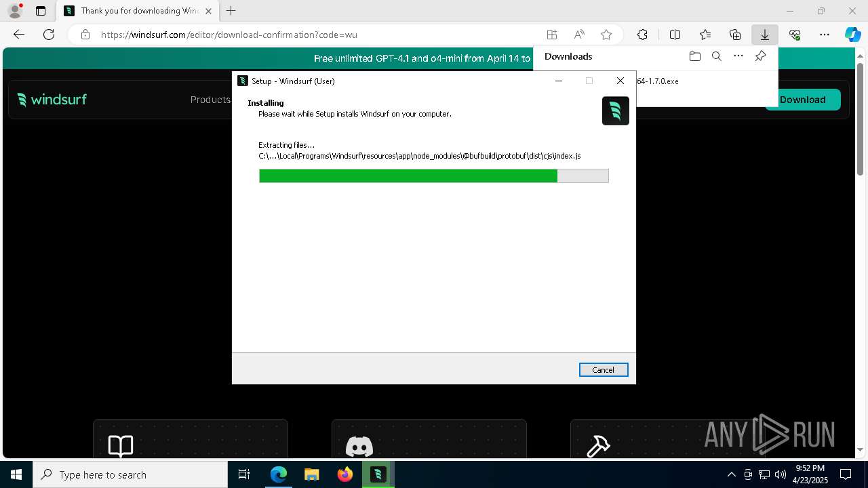Open the downloads folder icon
Image resolution: width=868 pixels, height=488 pixels.
pos(694,56)
